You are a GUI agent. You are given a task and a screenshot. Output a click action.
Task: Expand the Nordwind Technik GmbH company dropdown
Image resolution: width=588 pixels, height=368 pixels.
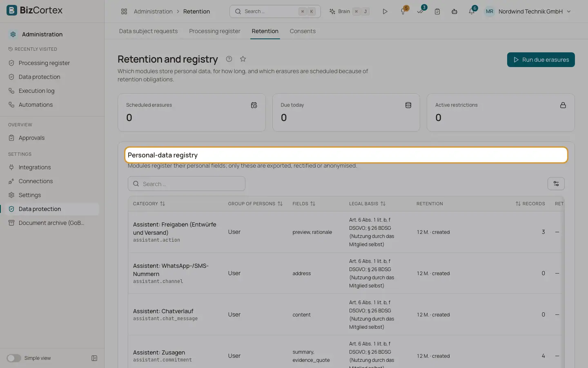click(535, 11)
